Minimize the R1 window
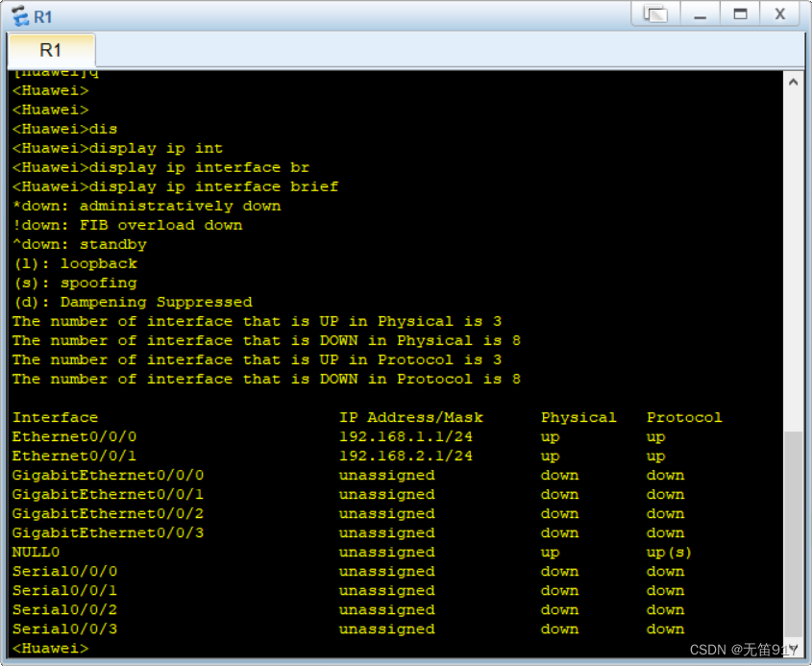812x666 pixels. (x=701, y=14)
